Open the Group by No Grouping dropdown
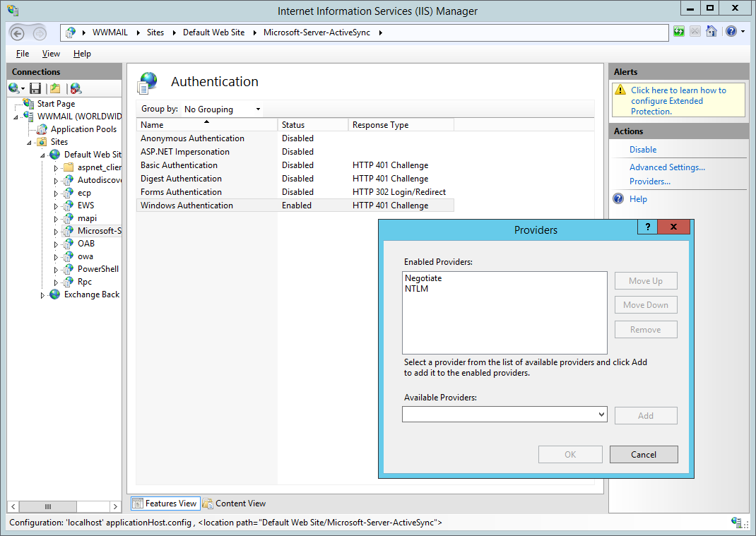This screenshot has width=756, height=536. pyautogui.click(x=223, y=109)
